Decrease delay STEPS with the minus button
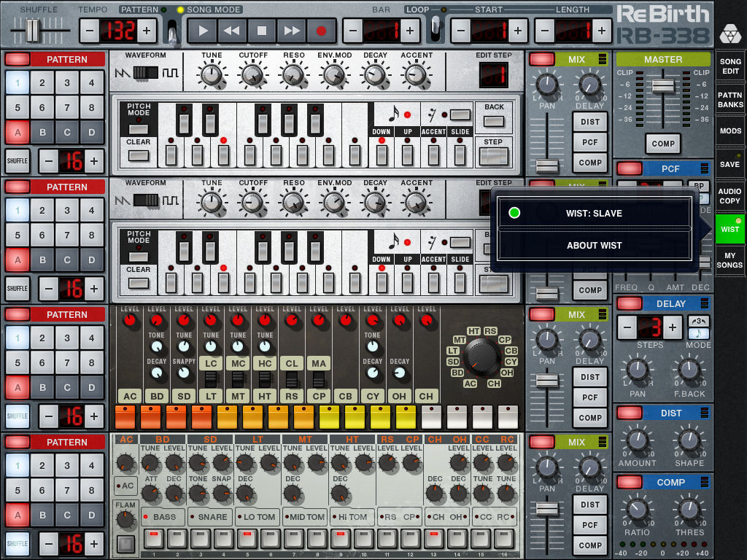This screenshot has height=560, width=747. coord(627,327)
